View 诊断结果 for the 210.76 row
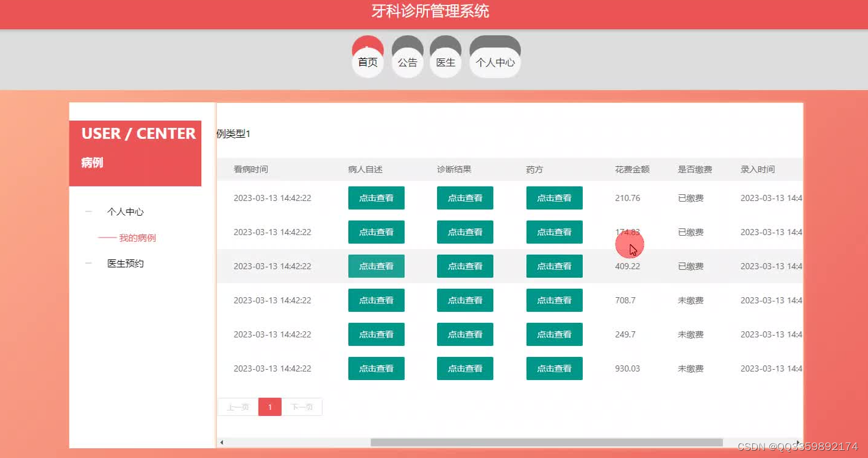This screenshot has height=458, width=868. tap(465, 198)
